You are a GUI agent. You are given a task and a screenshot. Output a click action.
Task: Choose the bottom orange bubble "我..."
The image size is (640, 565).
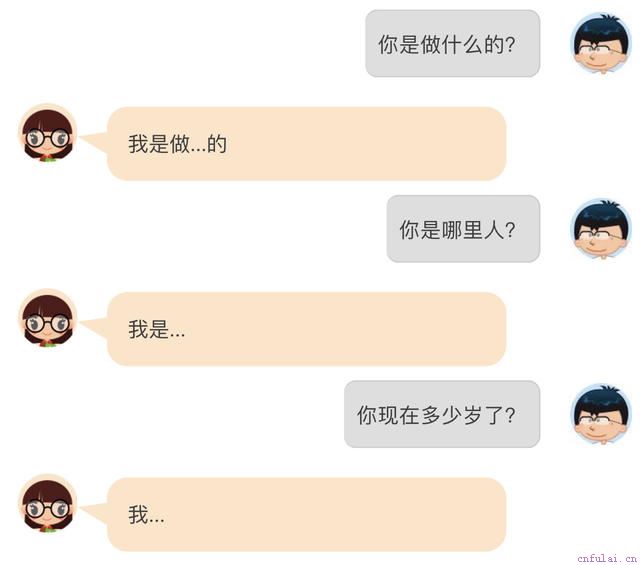(x=307, y=514)
